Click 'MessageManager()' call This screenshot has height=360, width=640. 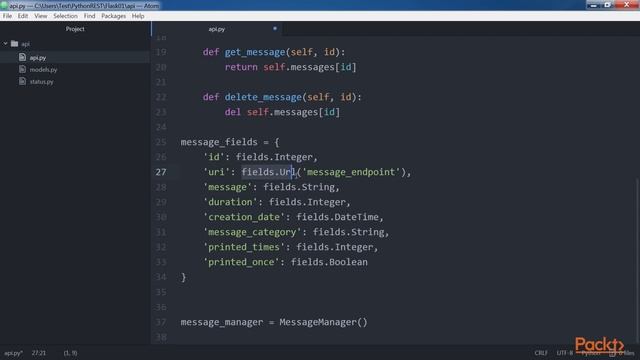point(324,322)
